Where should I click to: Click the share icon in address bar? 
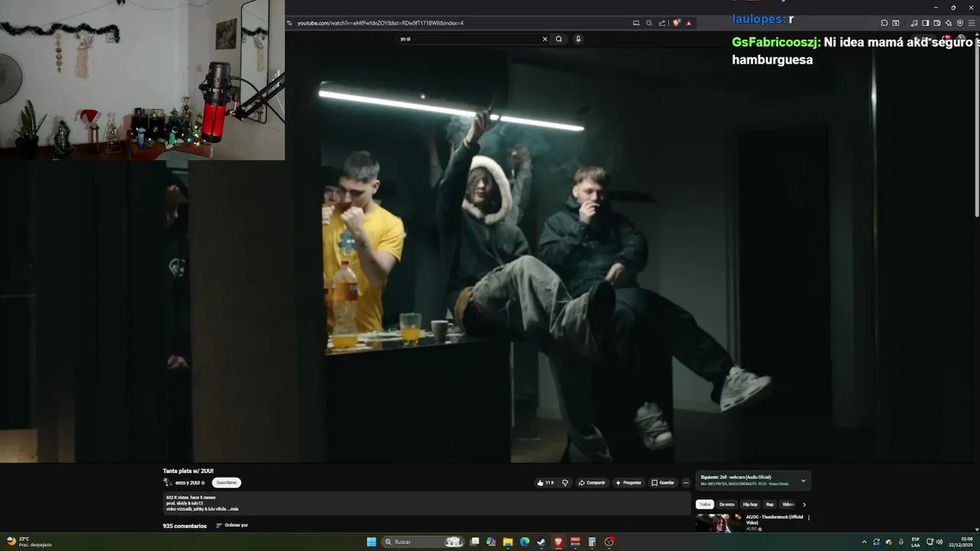pos(662,23)
